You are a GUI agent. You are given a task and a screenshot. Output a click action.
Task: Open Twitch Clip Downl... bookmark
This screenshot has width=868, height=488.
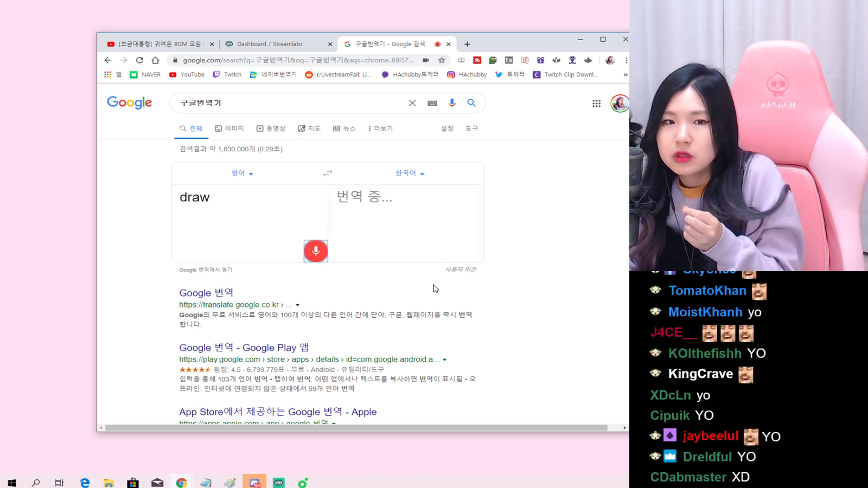point(565,75)
